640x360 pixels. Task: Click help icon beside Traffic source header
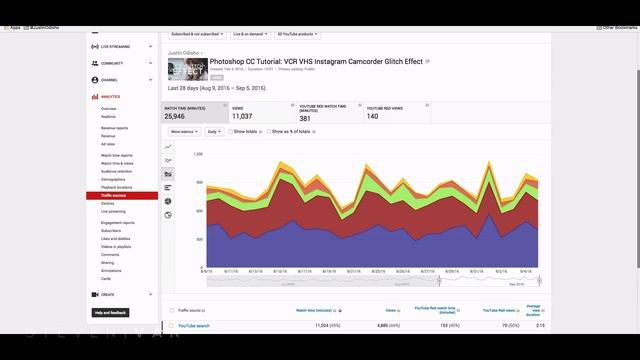pyautogui.click(x=204, y=311)
